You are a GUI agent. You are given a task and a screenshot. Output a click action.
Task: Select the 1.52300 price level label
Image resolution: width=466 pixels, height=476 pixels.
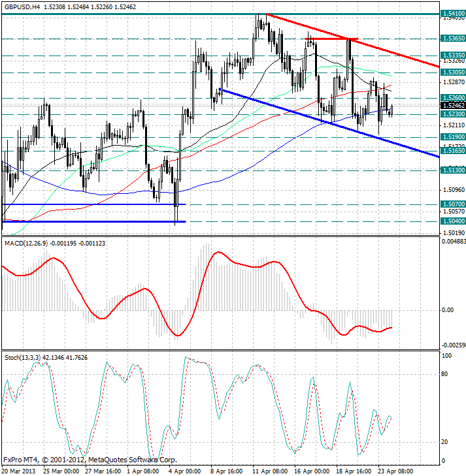click(453, 114)
